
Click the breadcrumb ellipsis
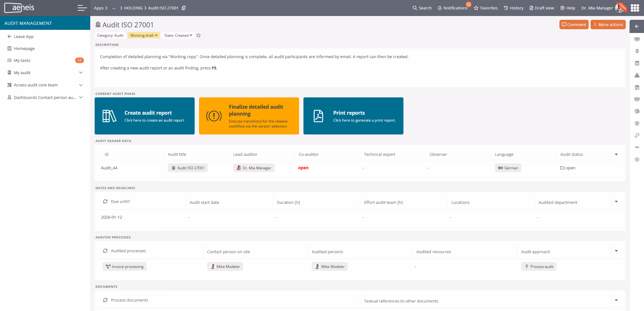point(114,8)
